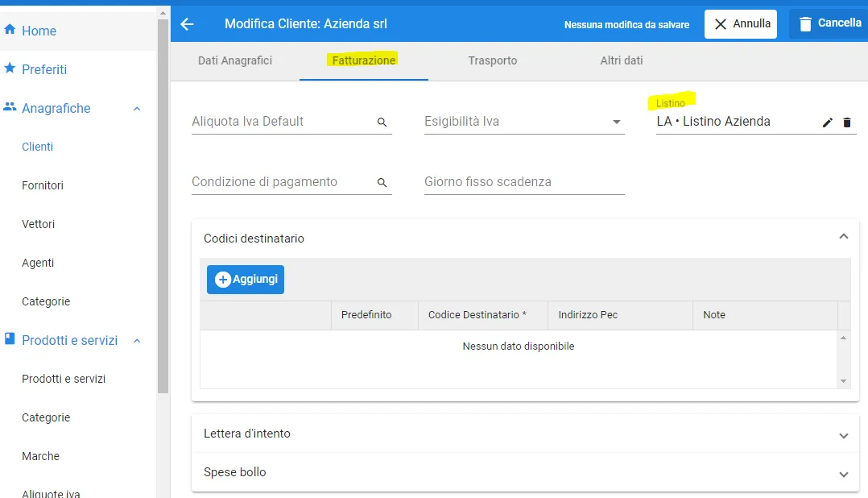Switch to the Dati Anagrafici tab

click(235, 60)
